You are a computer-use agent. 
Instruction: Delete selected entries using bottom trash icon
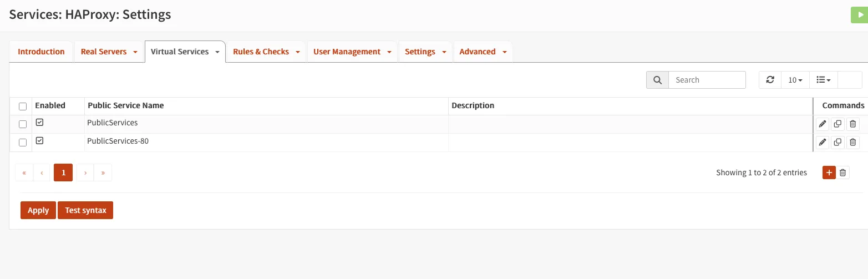tap(843, 173)
